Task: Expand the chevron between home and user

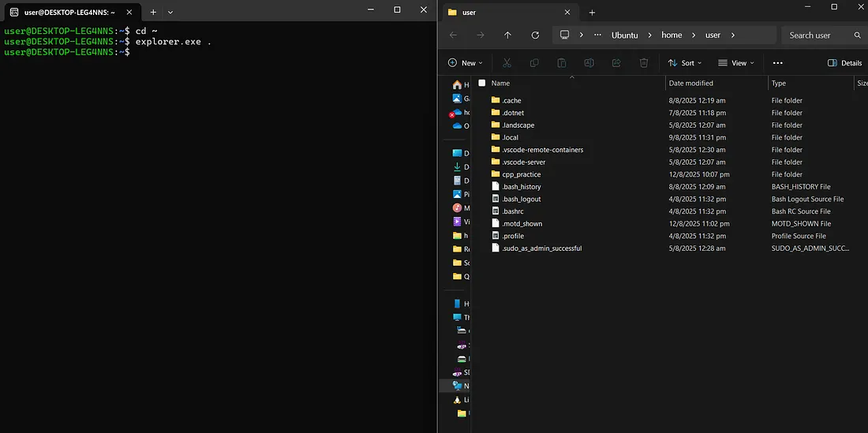Action: coord(694,35)
